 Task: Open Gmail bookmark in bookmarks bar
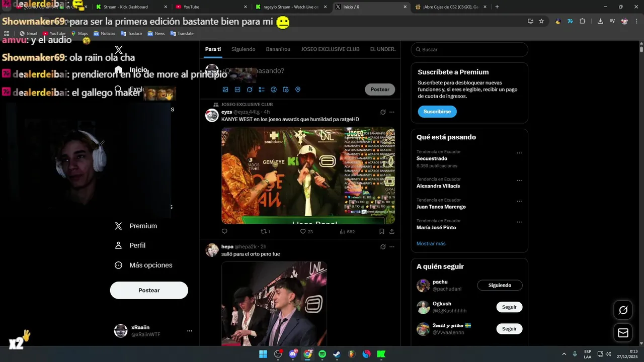[28, 33]
